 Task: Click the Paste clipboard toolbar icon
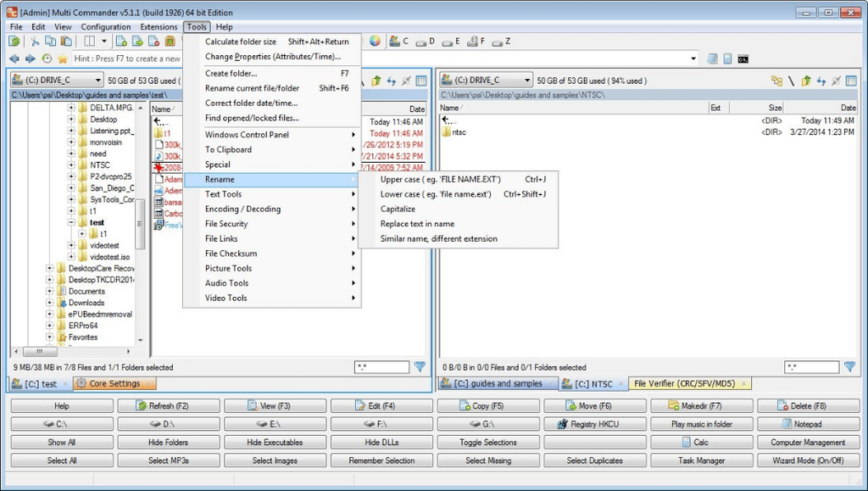coord(66,41)
